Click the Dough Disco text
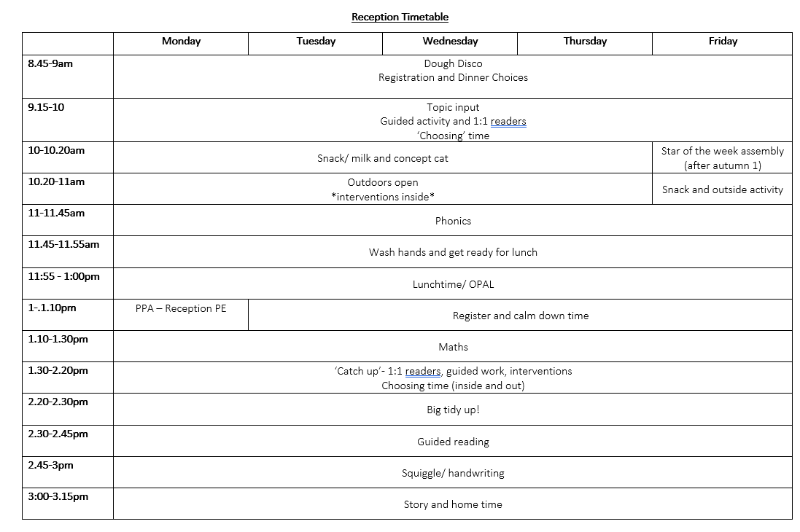Image resolution: width=800 pixels, height=532 pixels. [x=453, y=63]
